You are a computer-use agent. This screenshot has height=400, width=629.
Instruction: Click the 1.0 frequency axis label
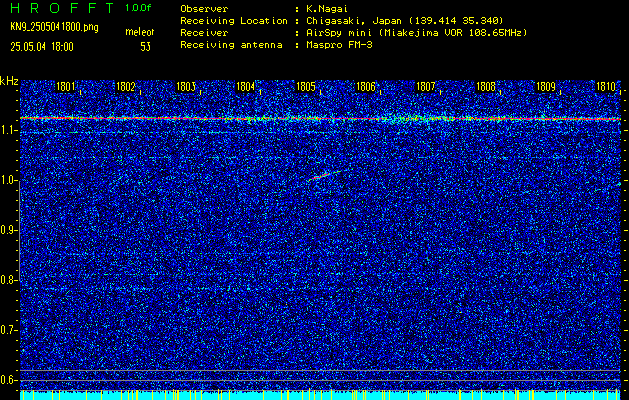pyautogui.click(x=6, y=180)
